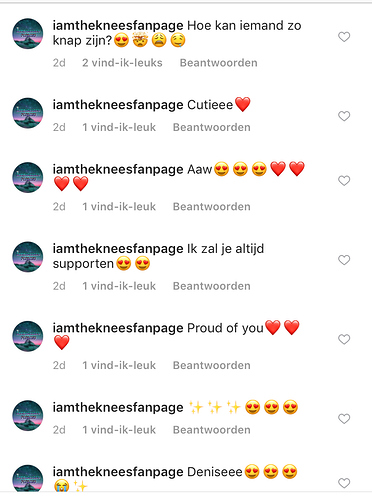Image resolution: width=372 pixels, height=500 pixels.
Task: View '1 vind-ik-leuk' under 'Proud of you' comment
Action: (x=119, y=365)
